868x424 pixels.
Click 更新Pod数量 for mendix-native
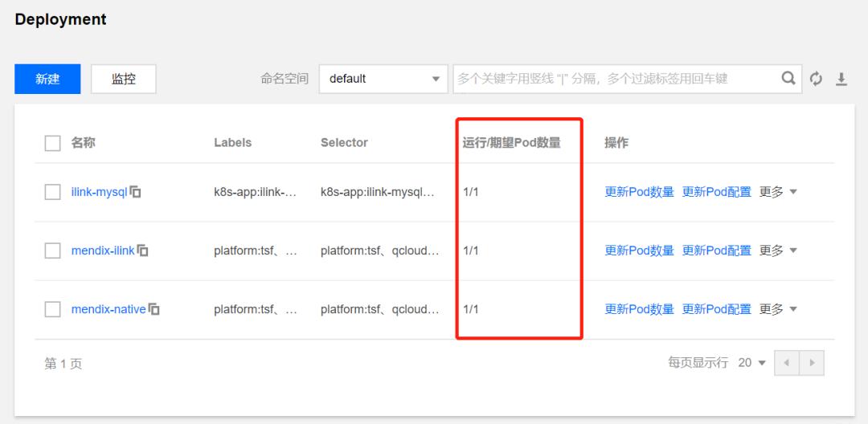(x=640, y=309)
